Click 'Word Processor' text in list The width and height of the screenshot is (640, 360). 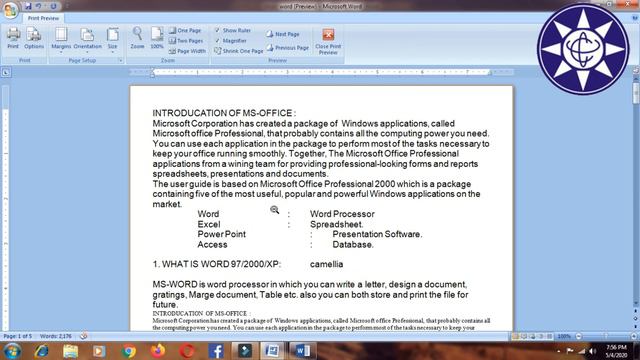coord(342,214)
